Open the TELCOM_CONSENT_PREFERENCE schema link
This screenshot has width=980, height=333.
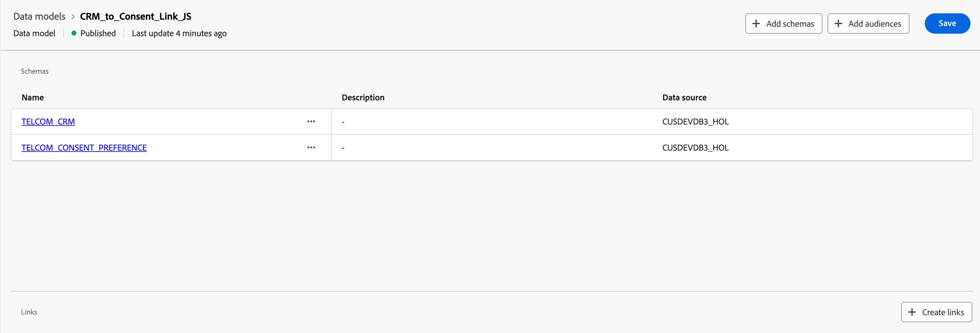84,147
